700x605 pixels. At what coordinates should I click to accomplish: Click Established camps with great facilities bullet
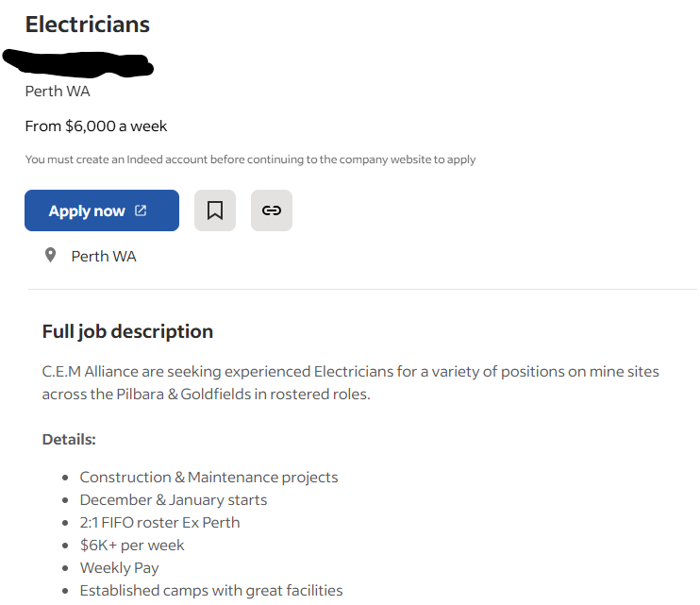(x=211, y=590)
